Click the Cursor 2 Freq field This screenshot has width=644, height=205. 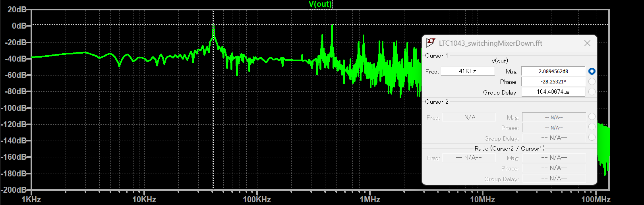(469, 117)
